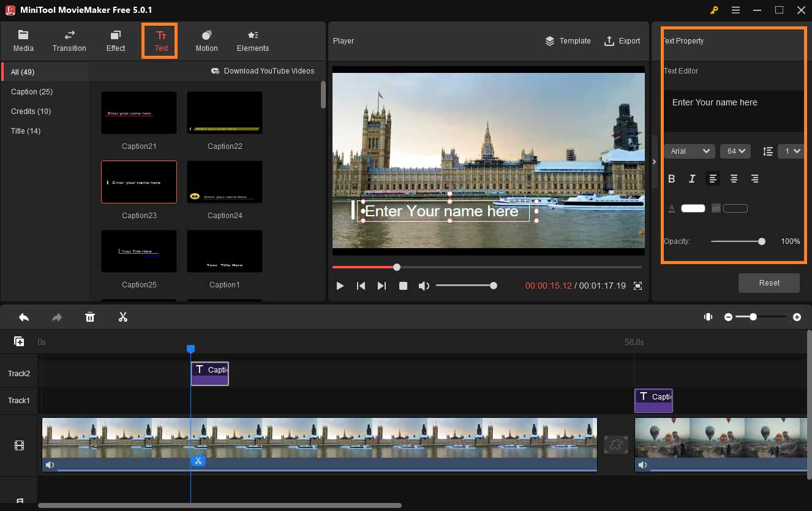The width and height of the screenshot is (812, 511).
Task: Select the Caption23 text thumbnail
Action: [139, 182]
